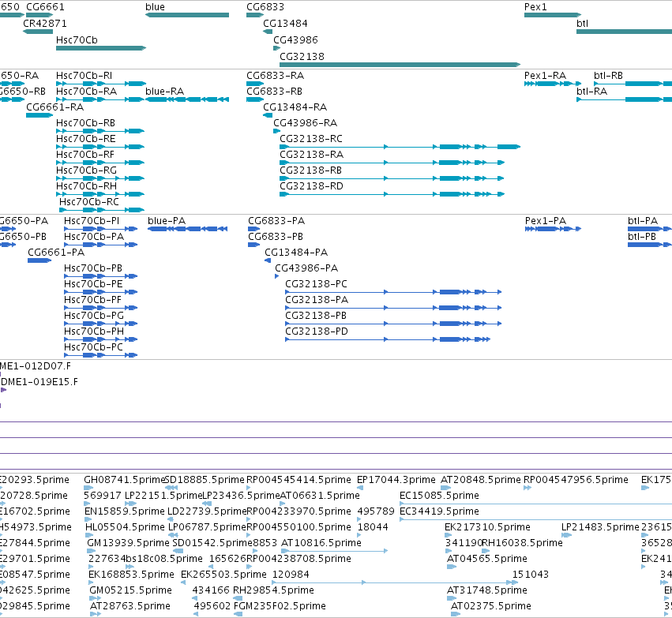Select EST GM13939.5prime label

pyautogui.click(x=128, y=542)
